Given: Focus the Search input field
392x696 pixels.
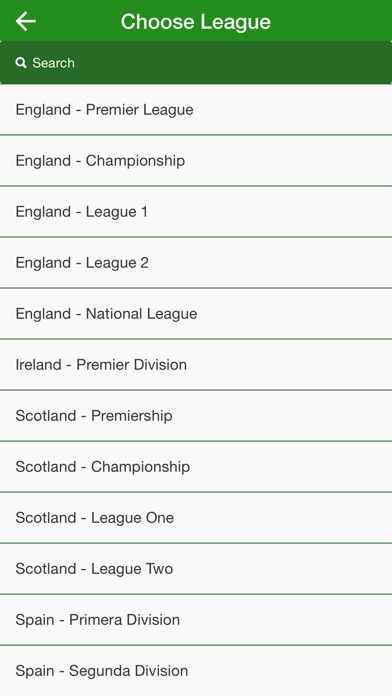Looking at the screenshot, I should click(x=196, y=63).
